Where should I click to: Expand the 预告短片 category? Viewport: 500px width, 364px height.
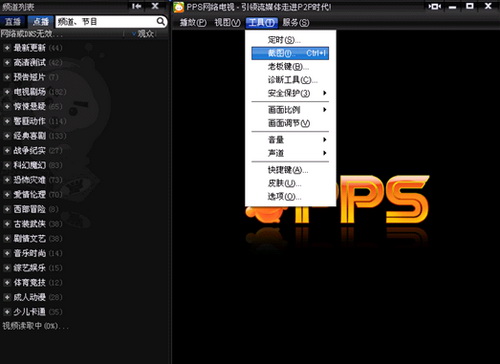click(6, 77)
